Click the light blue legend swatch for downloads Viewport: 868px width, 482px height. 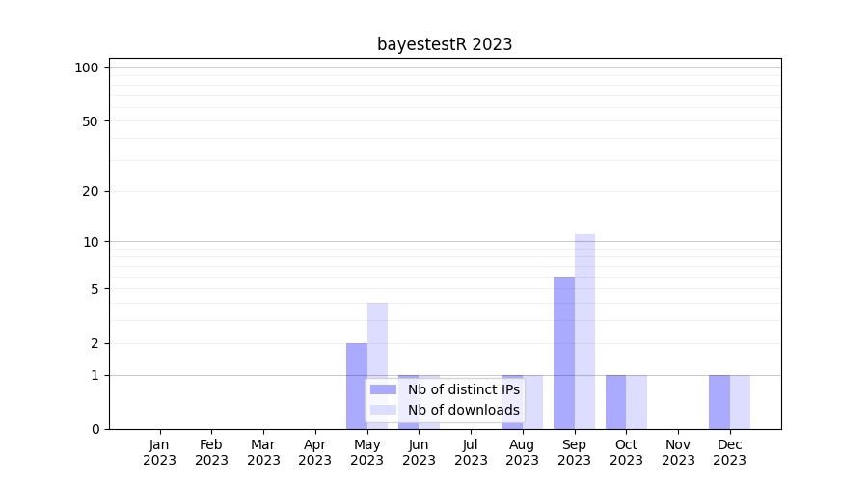click(383, 411)
